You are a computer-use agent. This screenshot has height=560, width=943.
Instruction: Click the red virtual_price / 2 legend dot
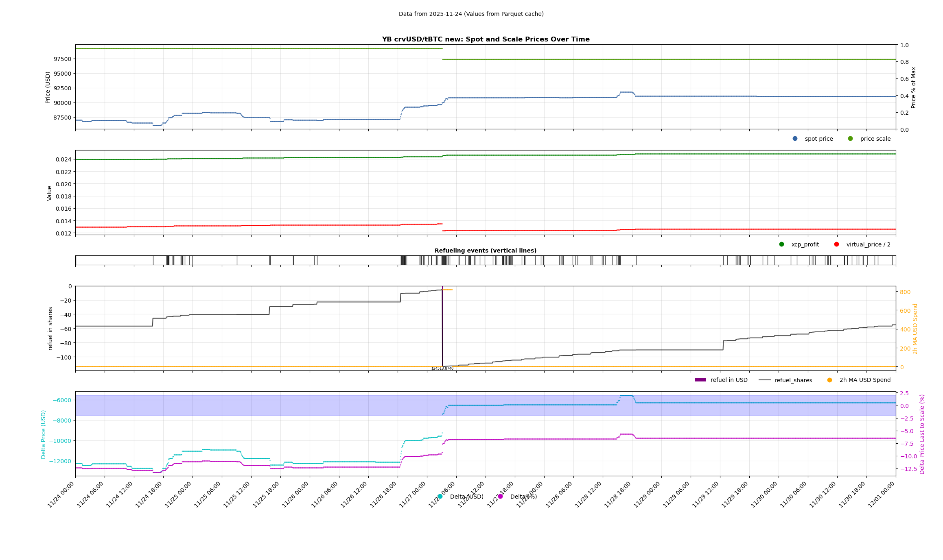(836, 244)
